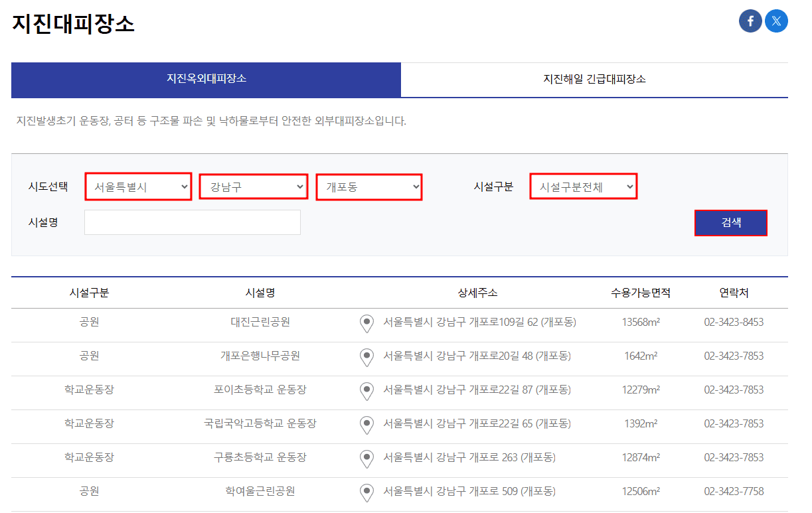Click facility name 포이초등학교 운동장
This screenshot has height=513, width=812.
(260, 390)
